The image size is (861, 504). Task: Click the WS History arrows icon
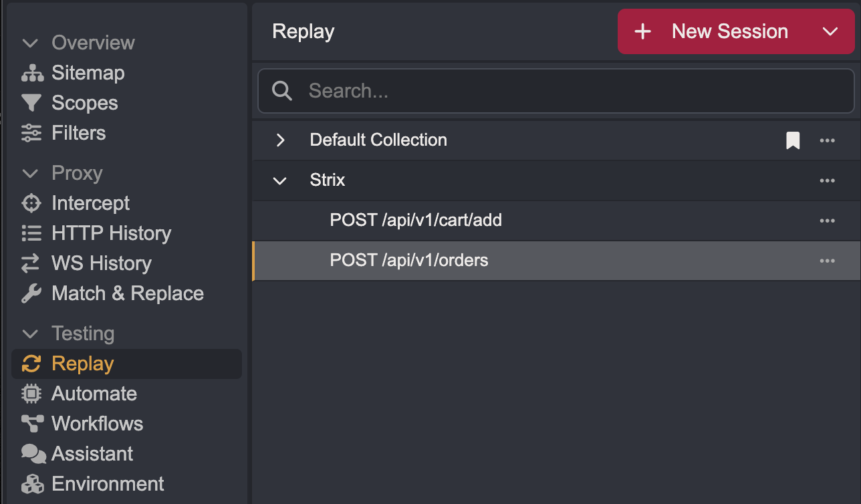(x=31, y=263)
